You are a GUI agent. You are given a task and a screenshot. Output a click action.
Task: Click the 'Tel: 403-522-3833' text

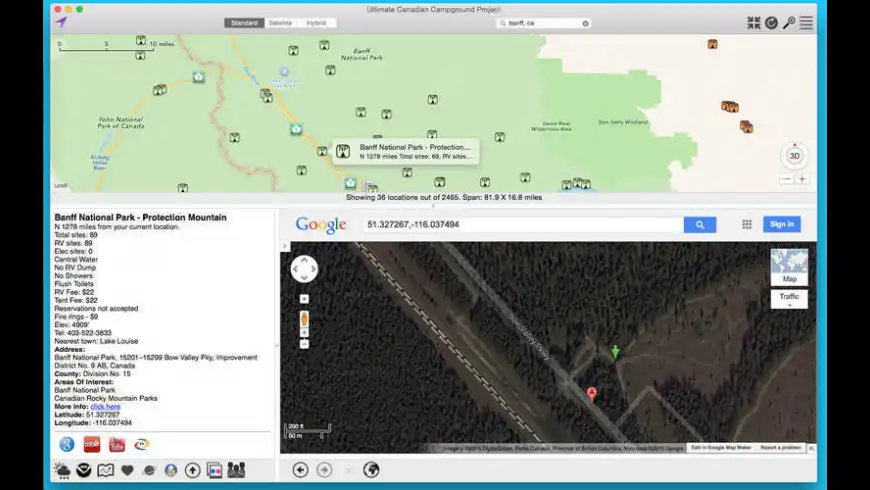pos(83,333)
